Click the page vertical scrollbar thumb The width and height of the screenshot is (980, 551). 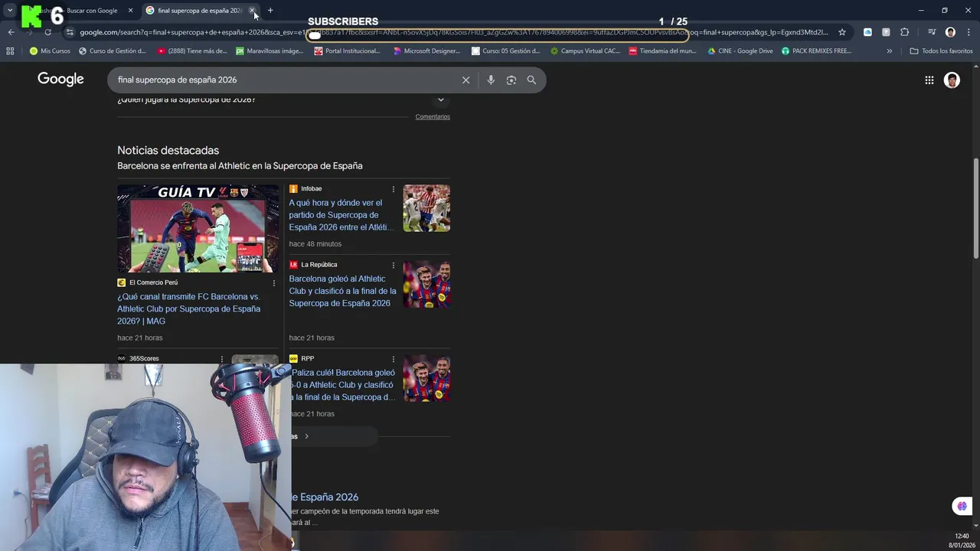[975, 208]
